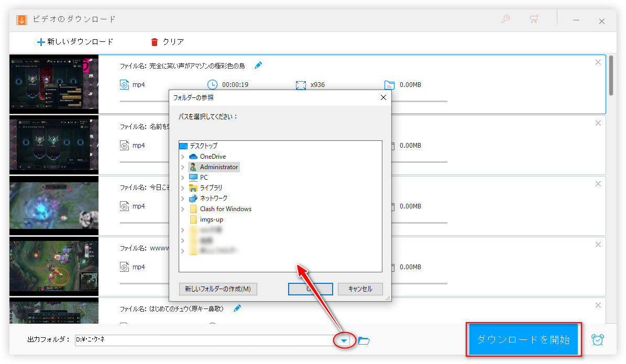
Task: Expand the OneDrive tree node
Action: tap(182, 157)
